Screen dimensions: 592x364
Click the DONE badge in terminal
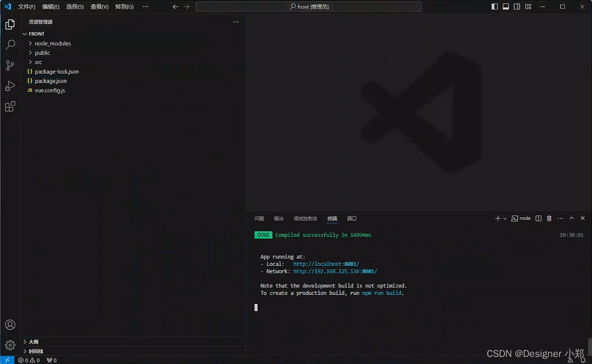pos(263,235)
